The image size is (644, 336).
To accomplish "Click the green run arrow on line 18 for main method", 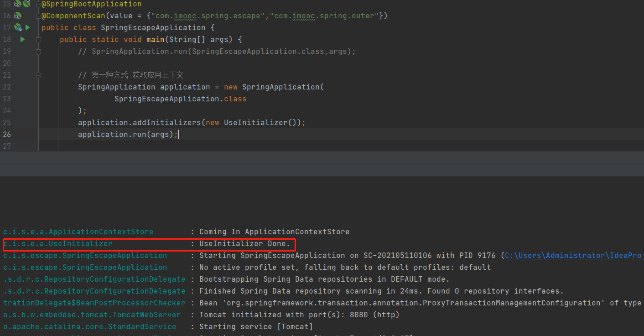I will (x=22, y=39).
